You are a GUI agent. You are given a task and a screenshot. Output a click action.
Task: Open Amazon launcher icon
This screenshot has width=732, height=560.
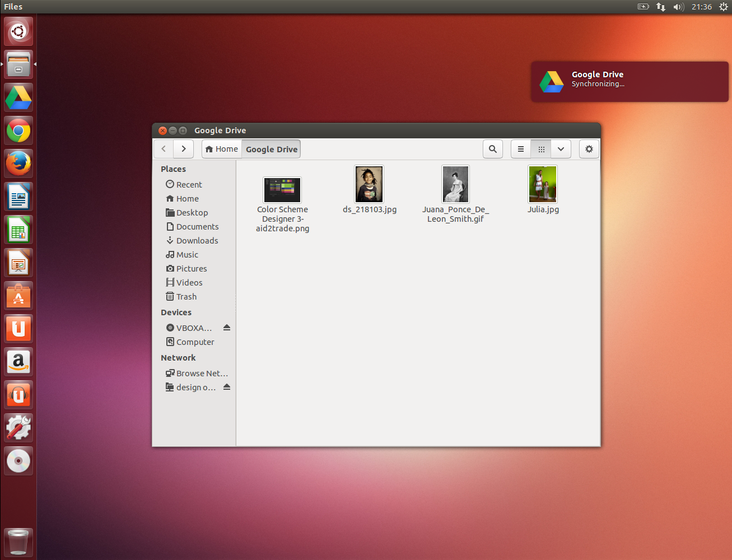tap(18, 362)
